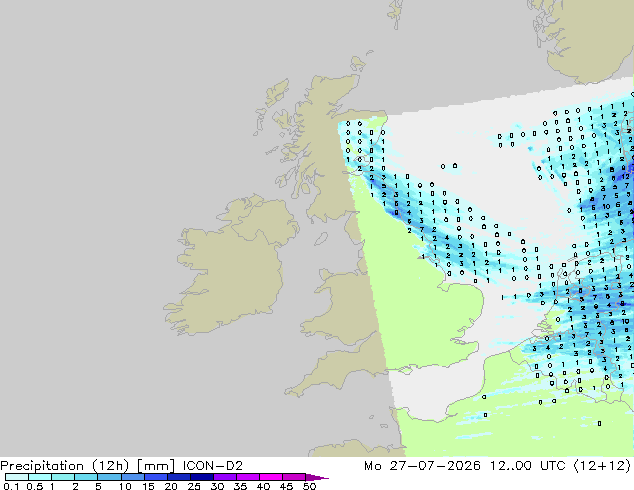Screen dimensions: 634x490
Task: Click the legend color swatch between 25 and 30
Action: [202, 477]
